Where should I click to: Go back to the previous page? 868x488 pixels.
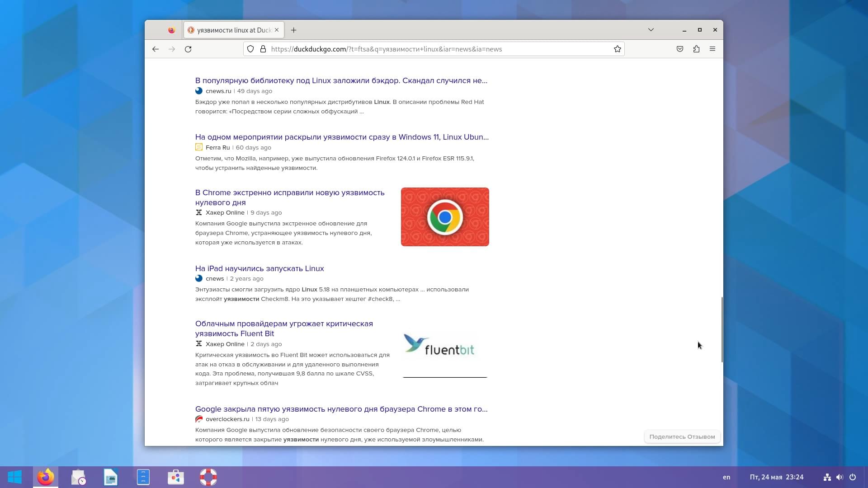156,49
